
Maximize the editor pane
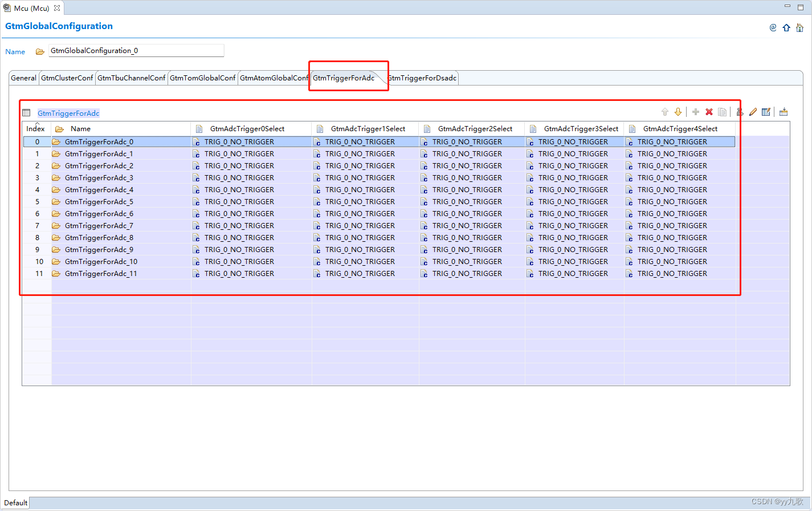(x=801, y=6)
